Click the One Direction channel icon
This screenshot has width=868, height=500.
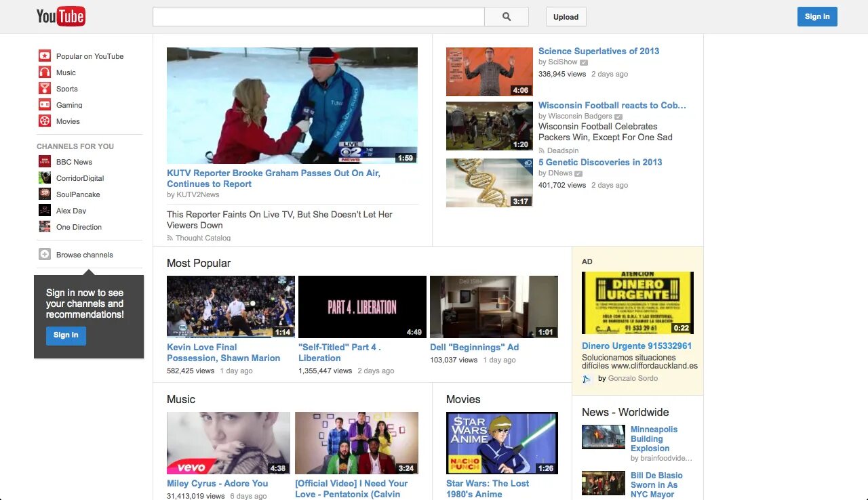[45, 226]
